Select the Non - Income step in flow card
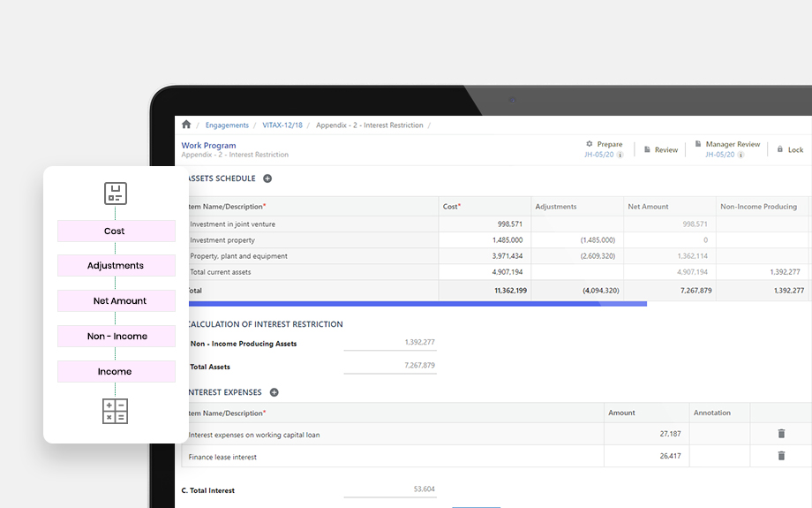This screenshot has height=508, width=812. click(x=116, y=336)
